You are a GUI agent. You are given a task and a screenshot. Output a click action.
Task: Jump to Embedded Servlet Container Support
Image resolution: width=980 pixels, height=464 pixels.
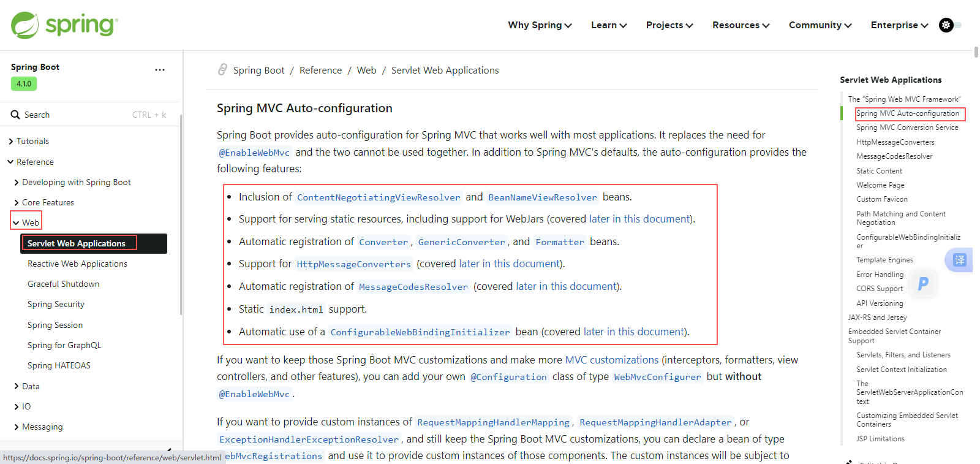point(894,336)
